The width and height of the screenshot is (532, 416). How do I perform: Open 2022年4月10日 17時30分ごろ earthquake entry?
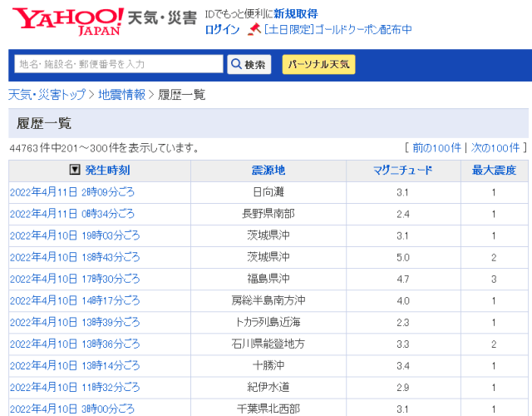coord(75,280)
